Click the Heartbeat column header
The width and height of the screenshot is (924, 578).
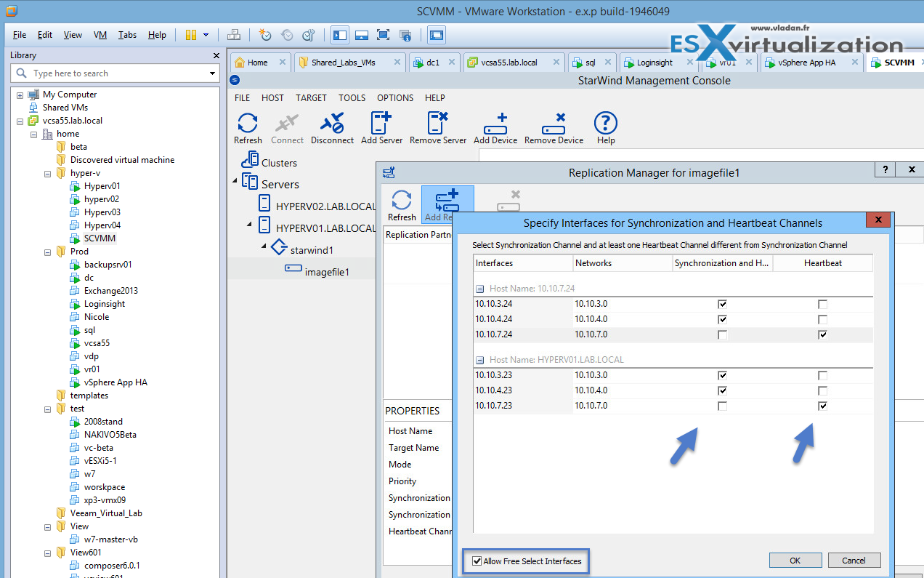pos(822,263)
